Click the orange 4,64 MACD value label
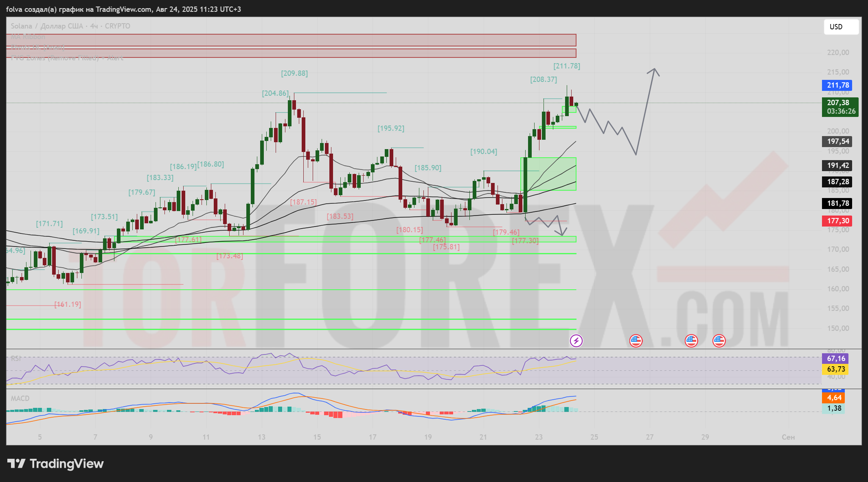 pos(834,398)
